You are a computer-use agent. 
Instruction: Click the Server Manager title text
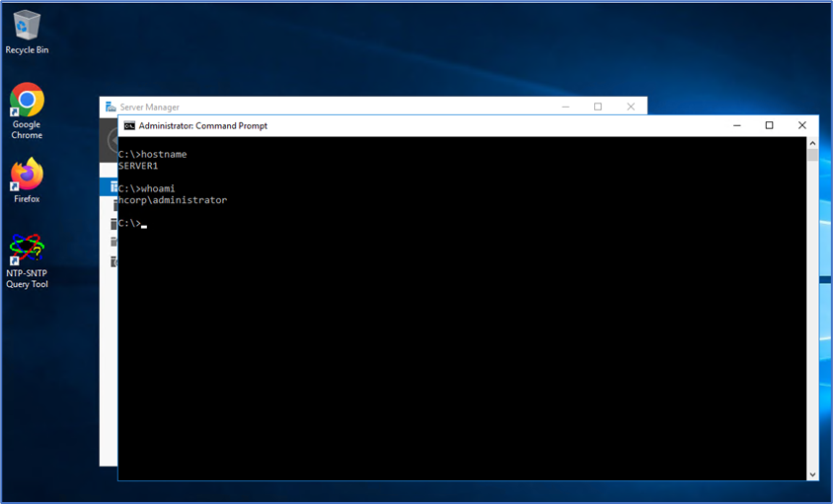[x=149, y=107]
